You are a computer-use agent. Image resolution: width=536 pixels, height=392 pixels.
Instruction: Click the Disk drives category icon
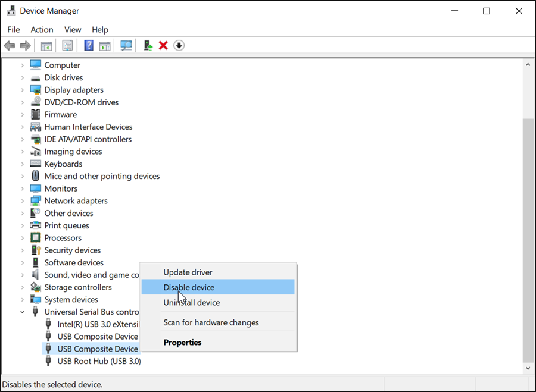pyautogui.click(x=36, y=78)
